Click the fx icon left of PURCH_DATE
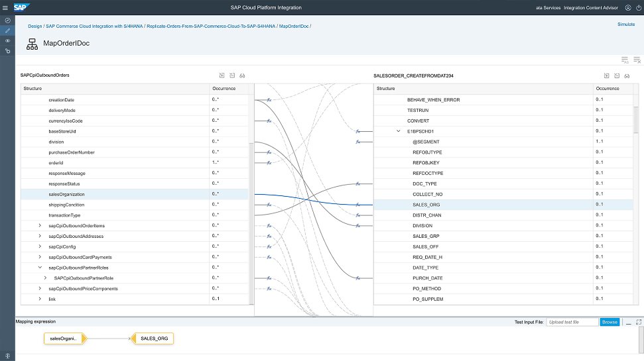Viewport: 644px width, 361px height. 358,278
